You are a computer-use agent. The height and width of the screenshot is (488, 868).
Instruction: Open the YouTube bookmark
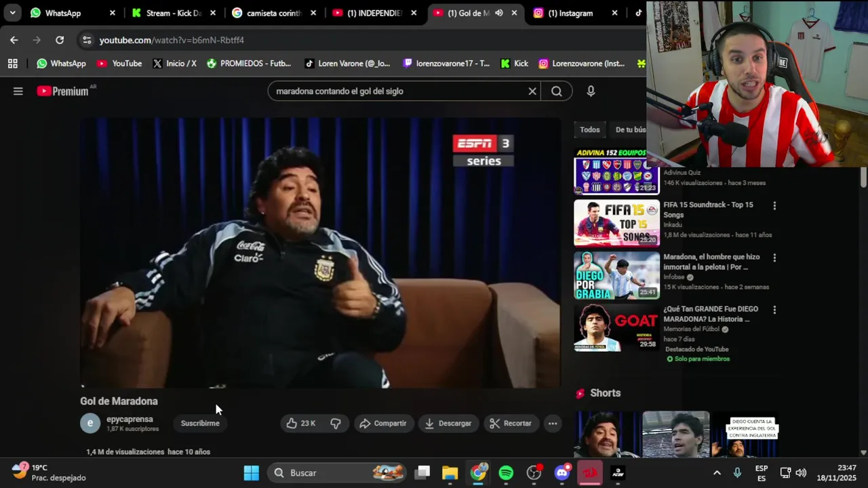(x=119, y=63)
